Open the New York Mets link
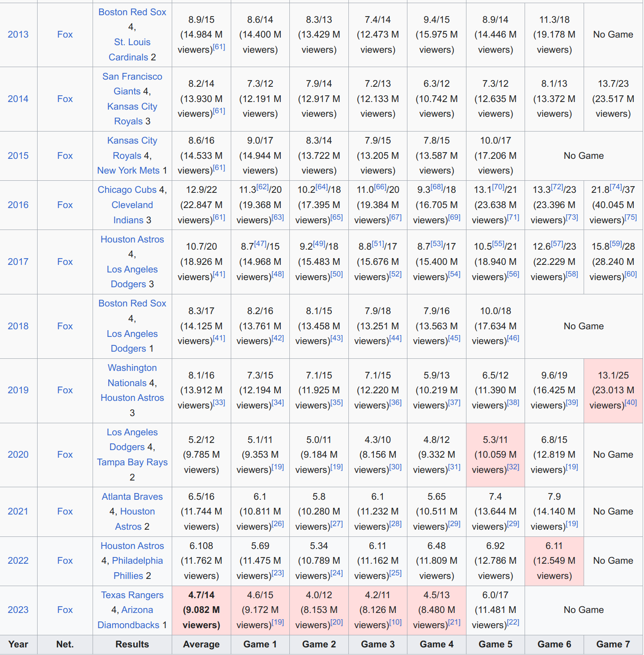Screen dimensions: 644x655 (x=128, y=170)
